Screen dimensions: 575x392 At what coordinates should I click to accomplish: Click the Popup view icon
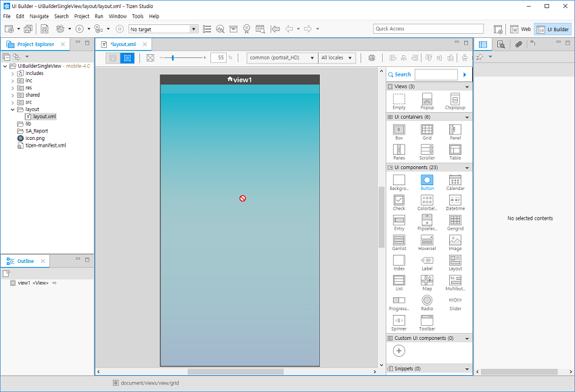[x=427, y=99]
